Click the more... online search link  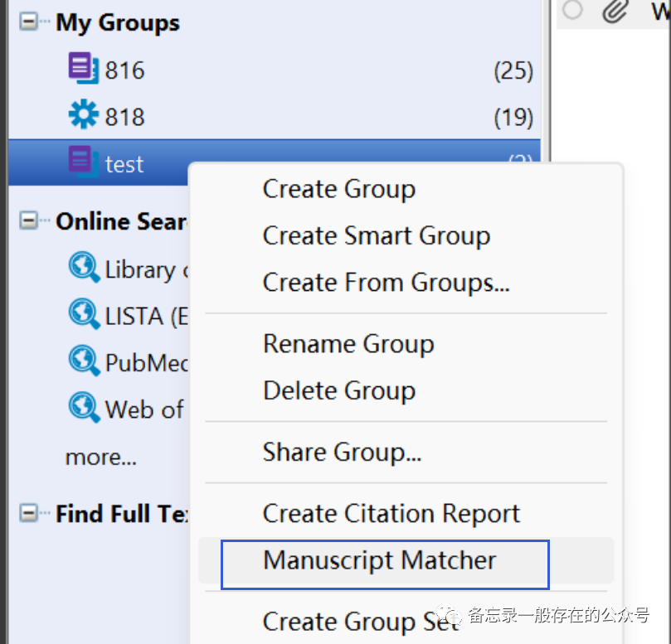(x=101, y=457)
